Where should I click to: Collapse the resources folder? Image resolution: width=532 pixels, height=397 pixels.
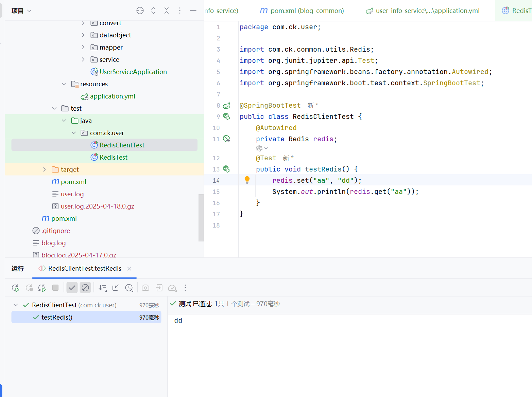coord(64,84)
